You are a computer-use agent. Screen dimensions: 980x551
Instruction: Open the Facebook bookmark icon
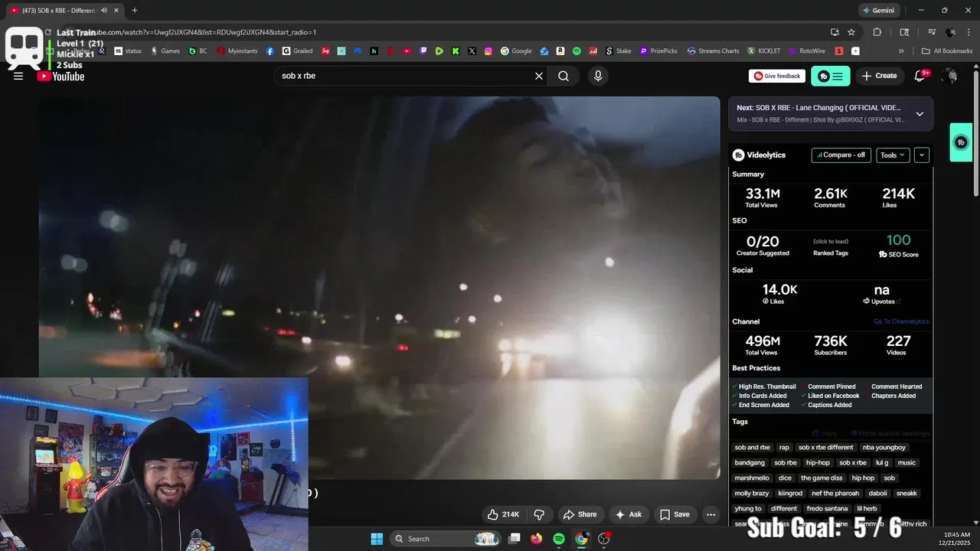(x=270, y=51)
